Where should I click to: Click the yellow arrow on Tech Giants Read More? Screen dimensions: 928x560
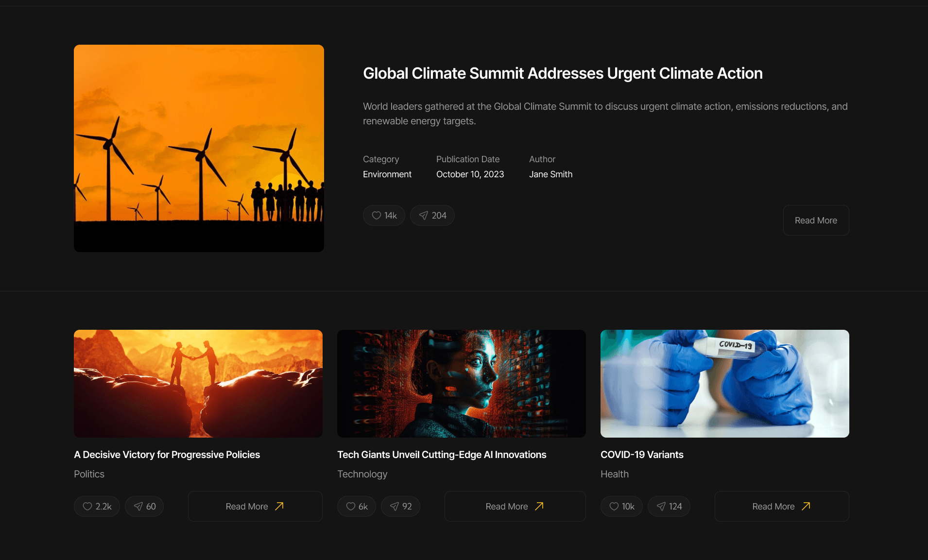(x=539, y=506)
